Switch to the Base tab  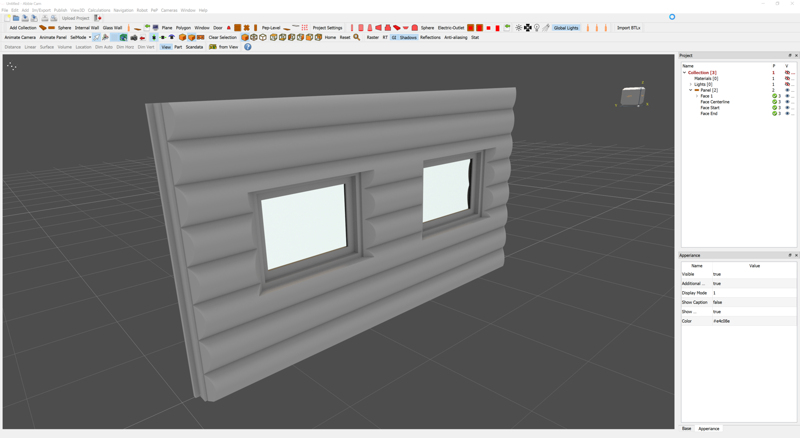pos(687,429)
